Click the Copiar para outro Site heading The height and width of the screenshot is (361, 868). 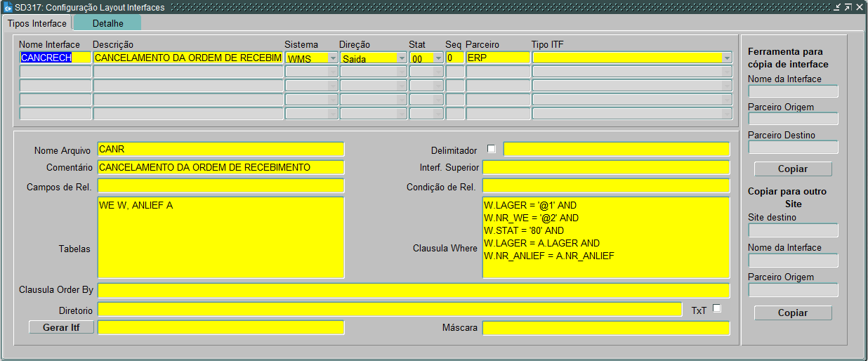(787, 197)
